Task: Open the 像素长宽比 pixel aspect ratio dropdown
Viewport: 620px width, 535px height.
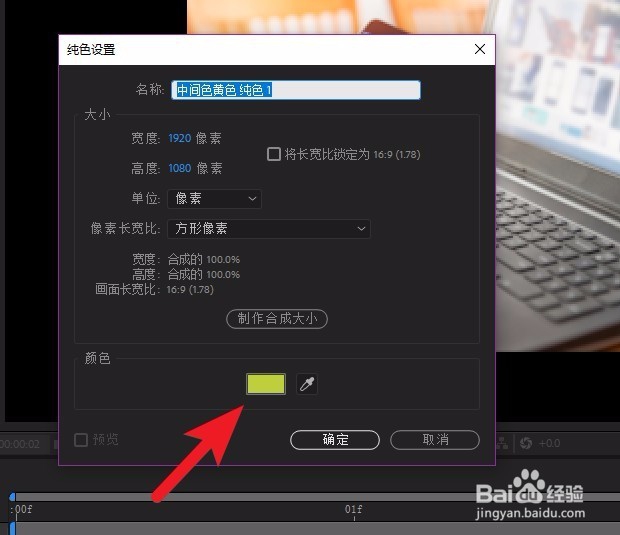Action: tap(269, 229)
